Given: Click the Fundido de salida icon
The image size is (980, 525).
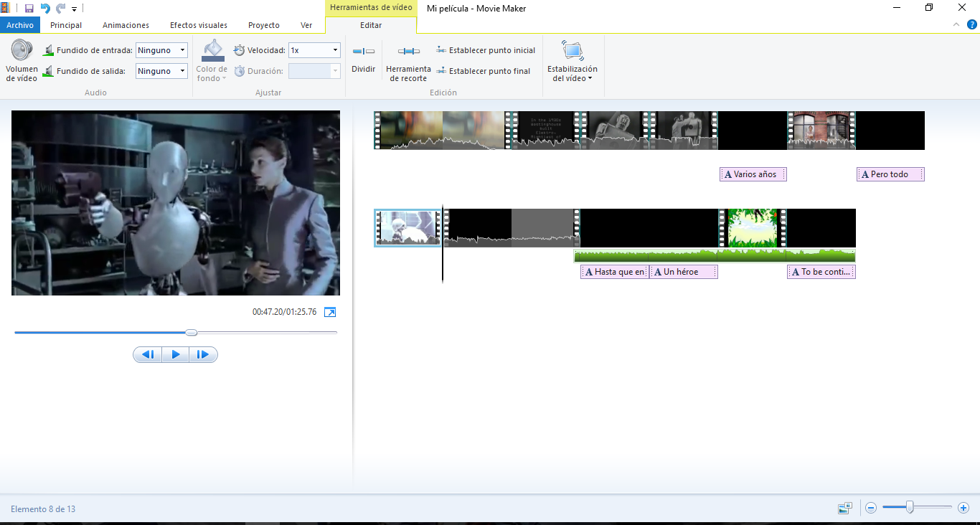Looking at the screenshot, I should [49, 71].
